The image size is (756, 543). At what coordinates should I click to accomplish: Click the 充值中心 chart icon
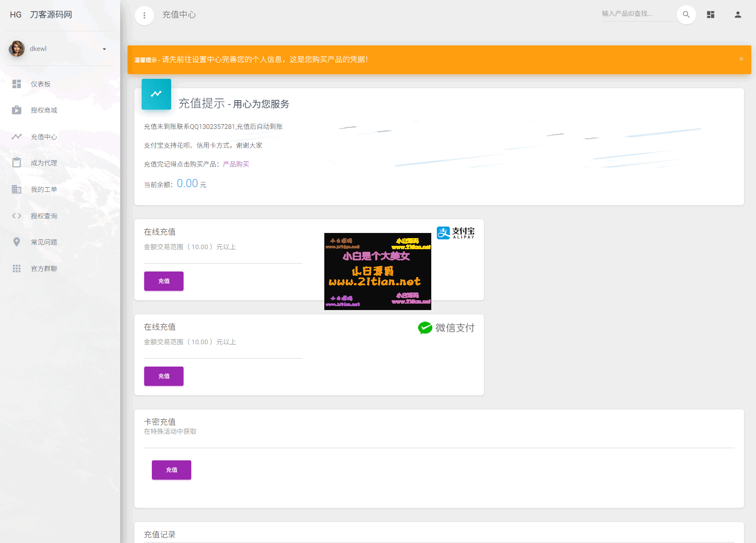[17, 137]
